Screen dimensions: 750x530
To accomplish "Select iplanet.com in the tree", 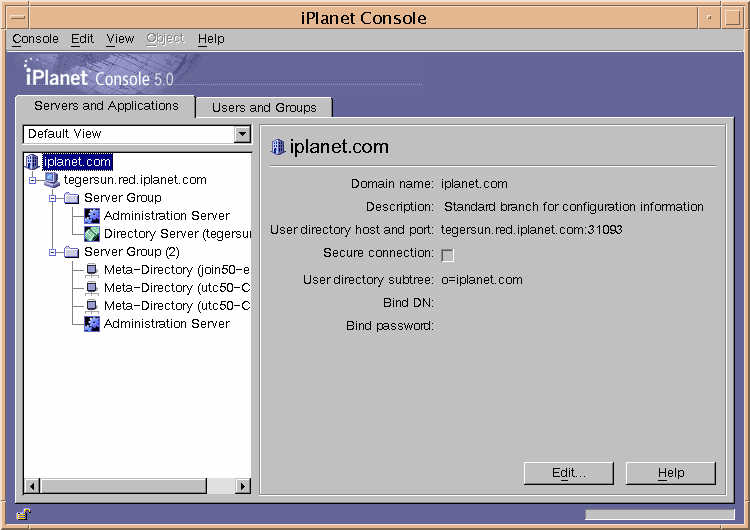I will 77,162.
